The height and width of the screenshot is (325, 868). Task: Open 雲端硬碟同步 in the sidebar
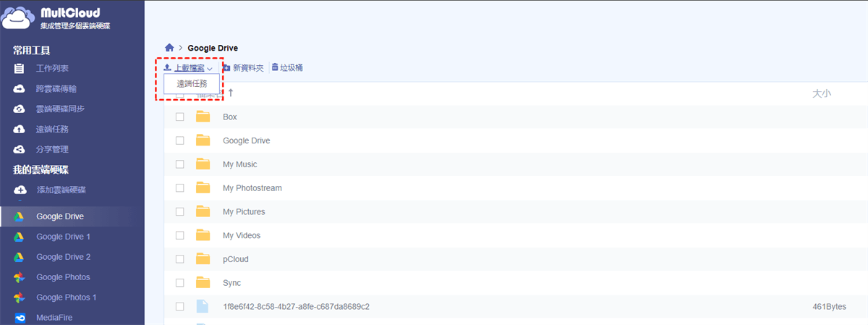(x=60, y=109)
